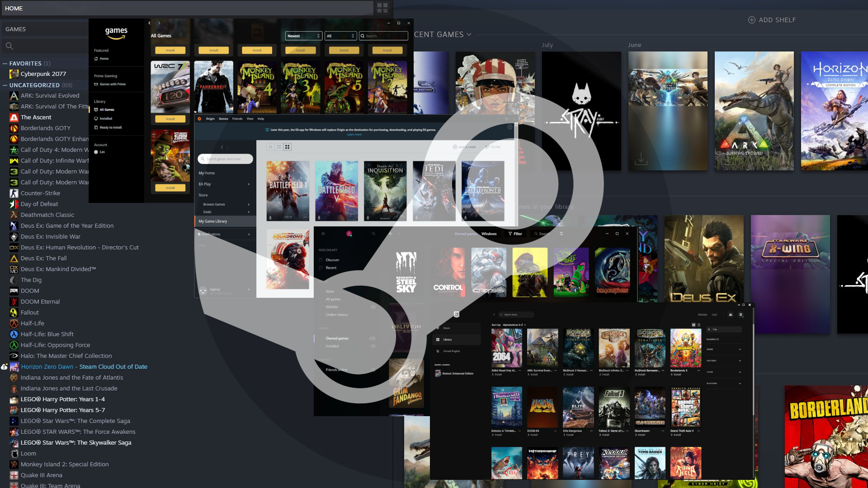Toggle the GOG Galaxy Recent section

pyautogui.click(x=331, y=267)
